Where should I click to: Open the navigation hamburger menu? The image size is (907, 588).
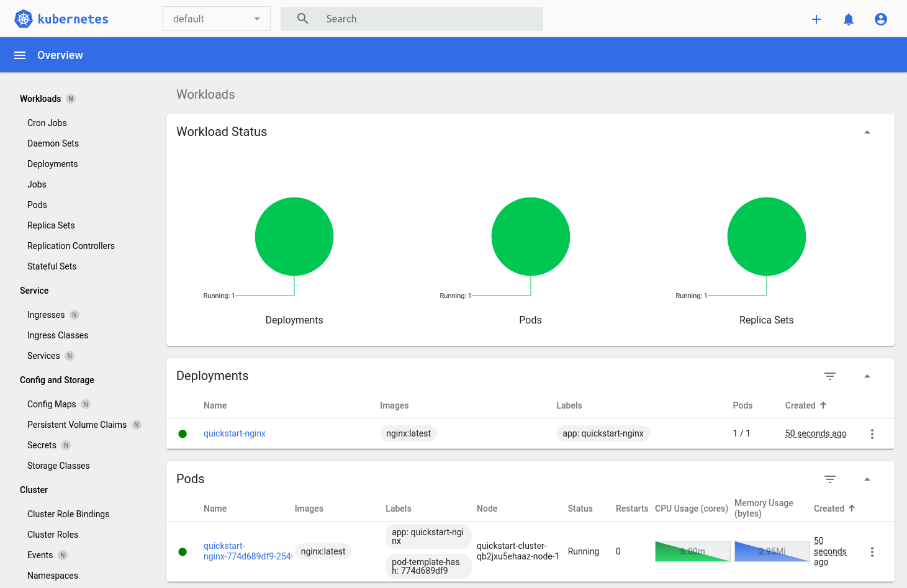[x=19, y=55]
